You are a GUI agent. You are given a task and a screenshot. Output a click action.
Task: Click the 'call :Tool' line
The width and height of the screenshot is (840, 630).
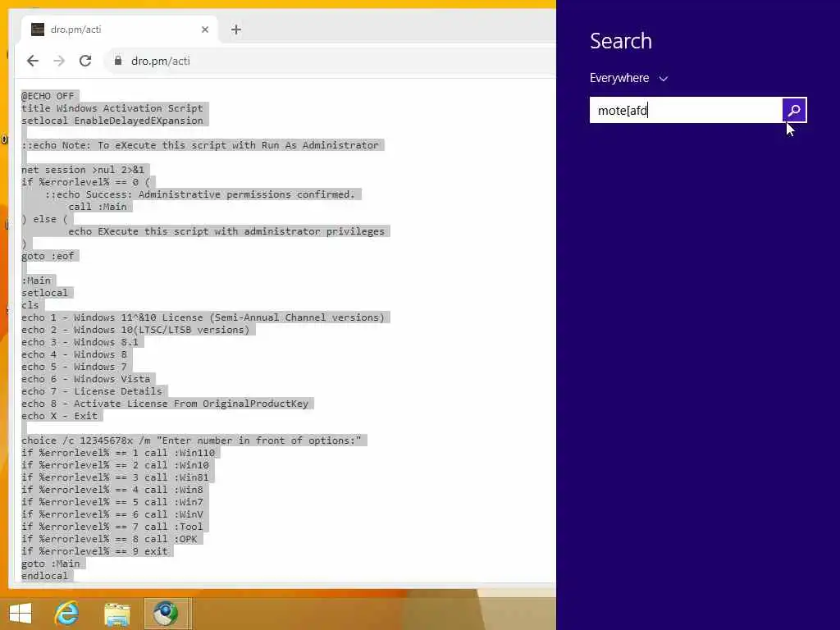point(112,527)
